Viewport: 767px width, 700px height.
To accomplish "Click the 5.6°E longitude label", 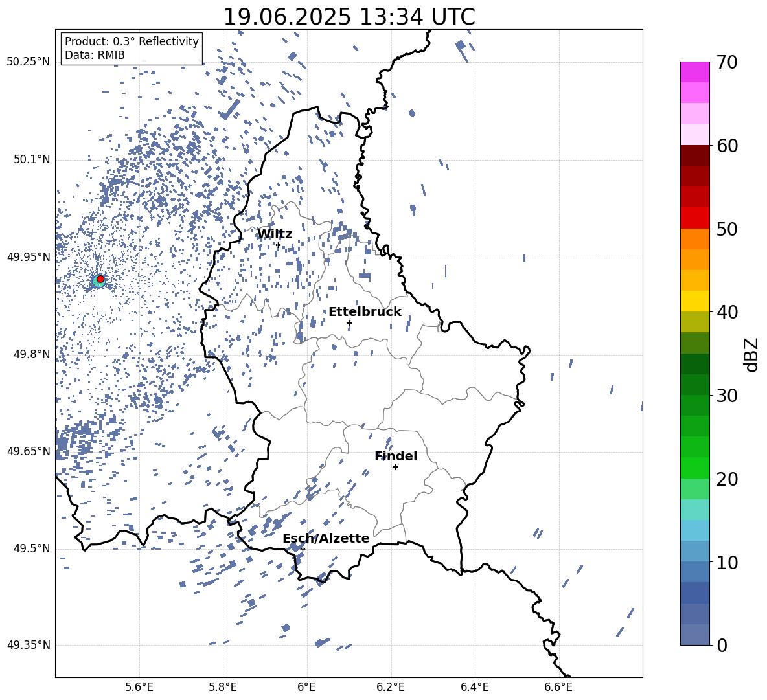I will tap(139, 687).
